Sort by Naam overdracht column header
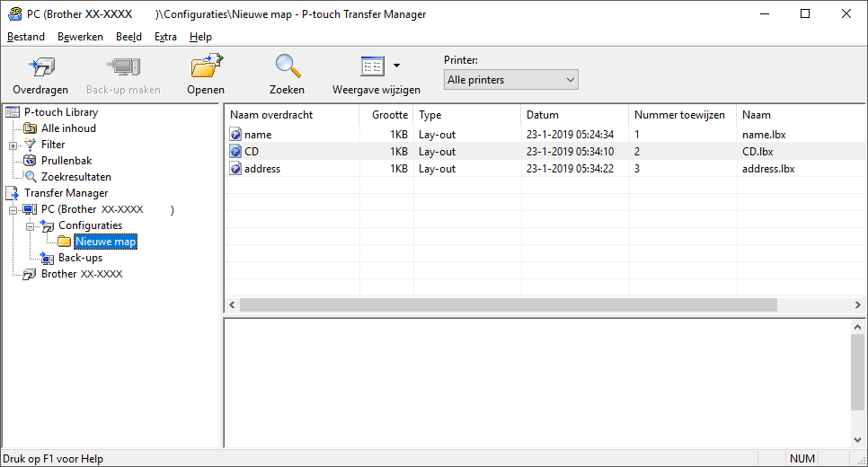The image size is (868, 467). coord(291,115)
